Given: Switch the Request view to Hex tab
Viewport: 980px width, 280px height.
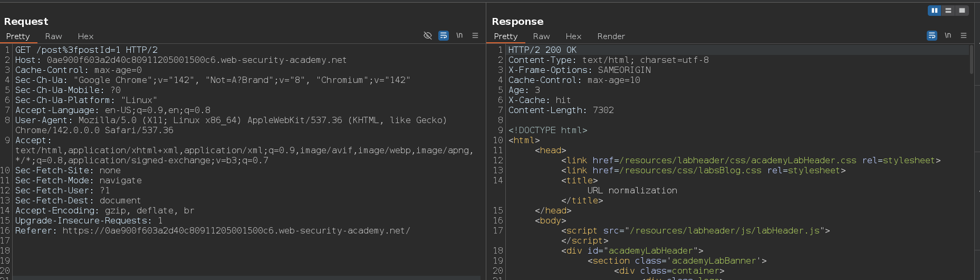Looking at the screenshot, I should (85, 36).
